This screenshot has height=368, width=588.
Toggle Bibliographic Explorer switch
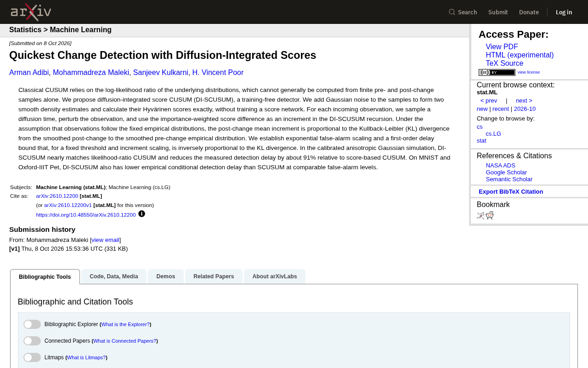(x=32, y=324)
